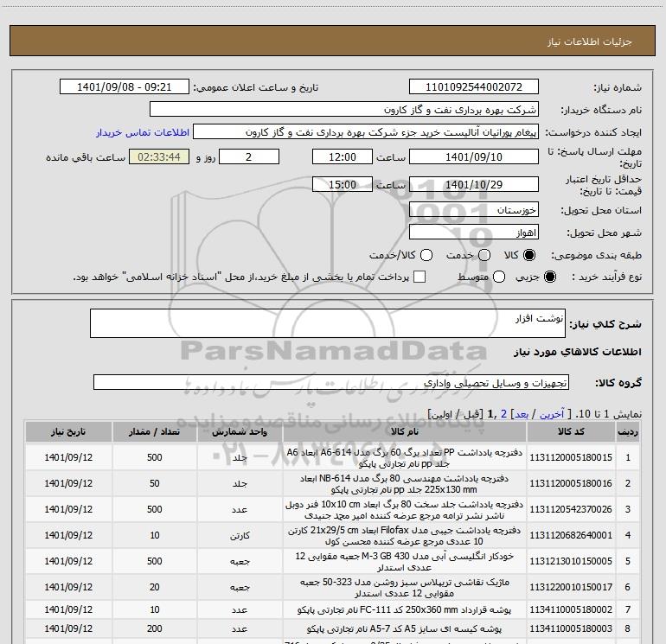Click the goods group field تجهیزات و وسایل تحصیلی

point(331,382)
